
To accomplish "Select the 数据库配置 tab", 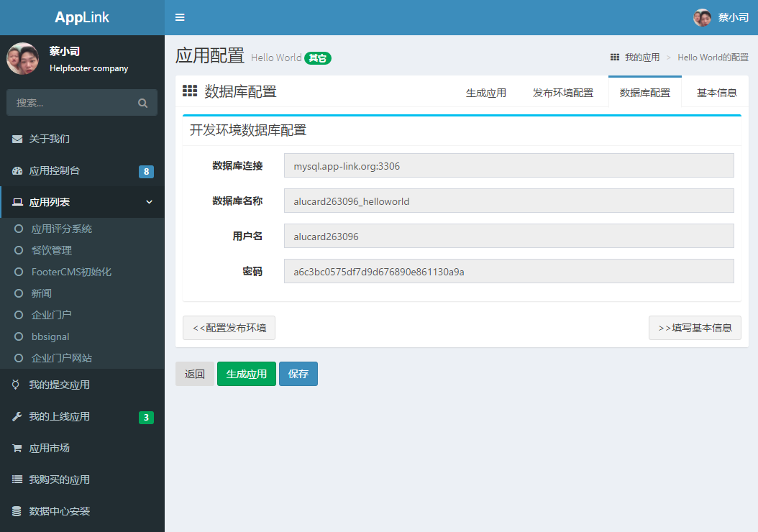I will coord(645,93).
